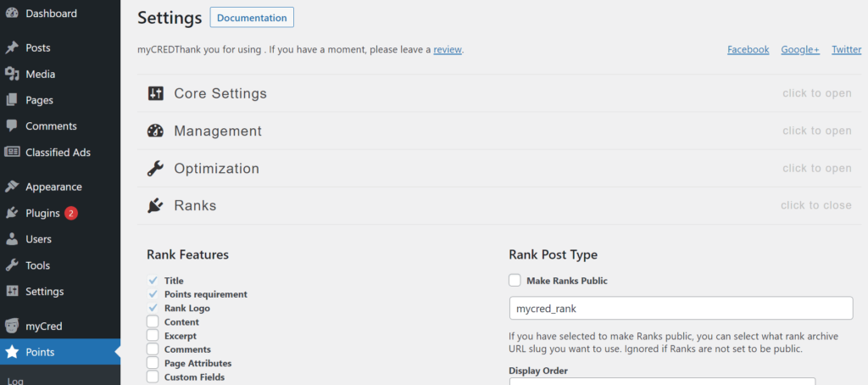Click the rank archive slug text field
The width and height of the screenshot is (868, 385).
tap(680, 308)
